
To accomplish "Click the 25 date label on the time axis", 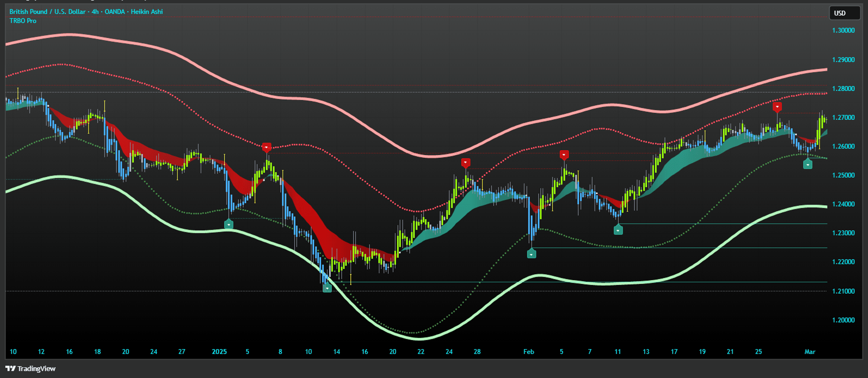I will pos(759,352).
